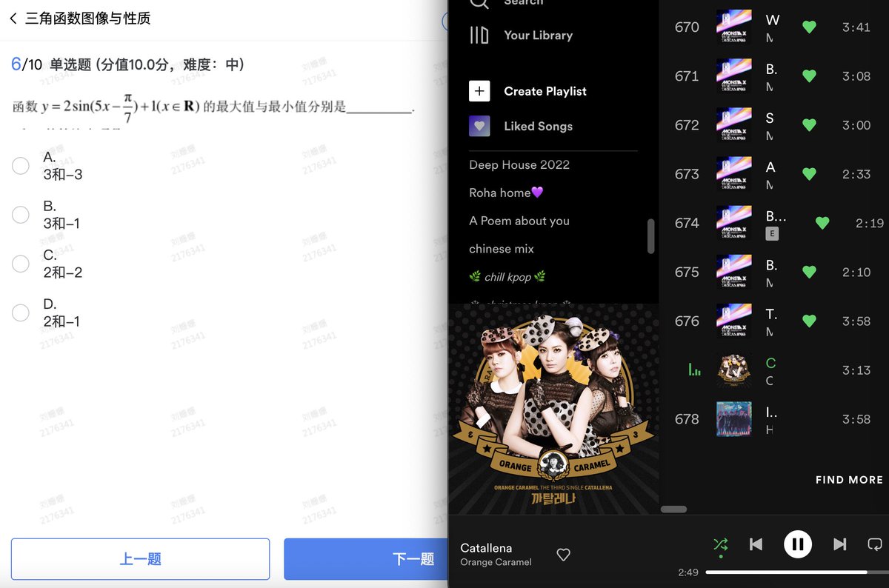Viewport: 889px width, 588px height.
Task: Open Your Library in Spotify sidebar
Action: click(538, 35)
